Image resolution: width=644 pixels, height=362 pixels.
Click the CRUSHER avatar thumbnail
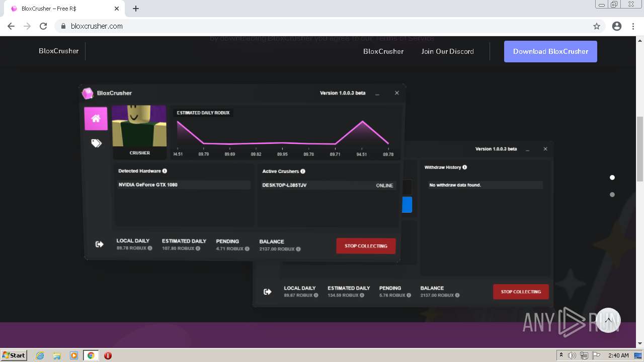pos(139,126)
